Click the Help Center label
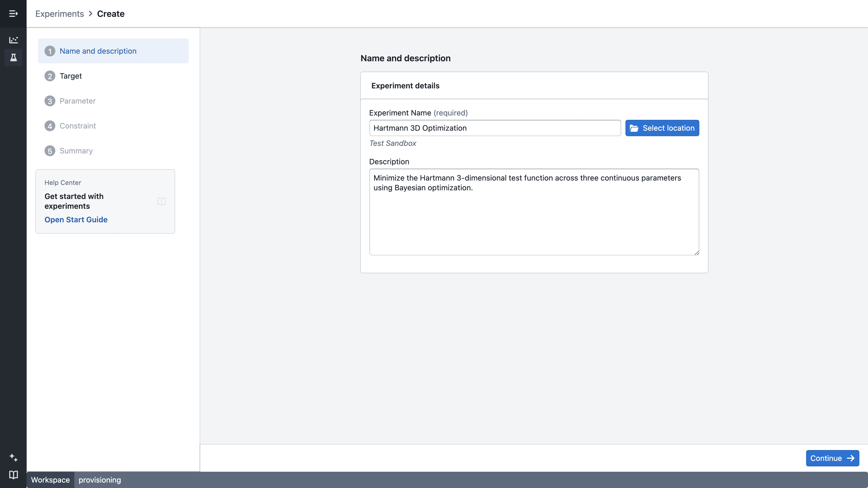The height and width of the screenshot is (488, 868). (x=63, y=182)
